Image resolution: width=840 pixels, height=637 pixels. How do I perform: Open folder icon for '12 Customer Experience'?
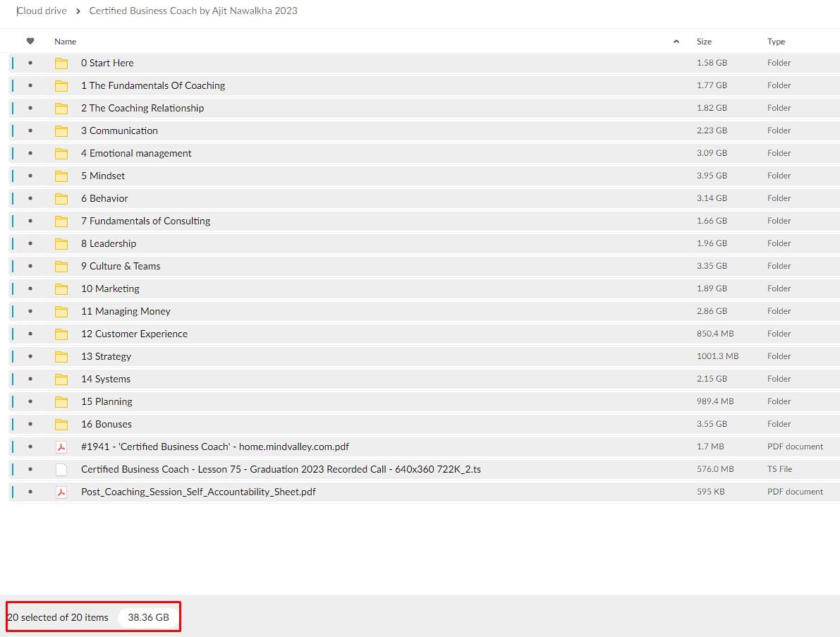click(x=61, y=334)
